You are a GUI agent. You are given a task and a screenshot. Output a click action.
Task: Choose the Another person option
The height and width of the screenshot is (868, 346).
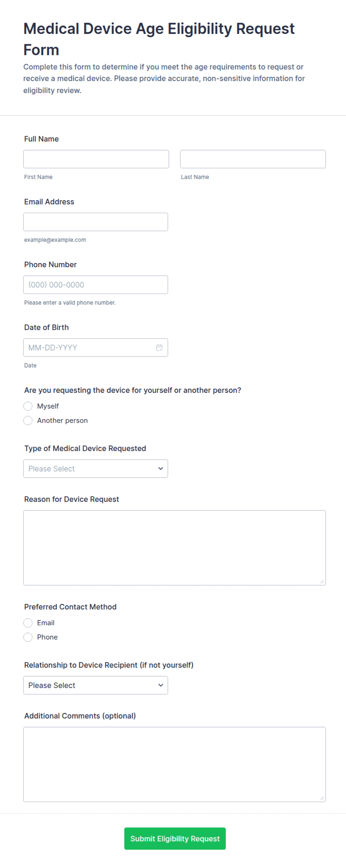click(x=28, y=421)
